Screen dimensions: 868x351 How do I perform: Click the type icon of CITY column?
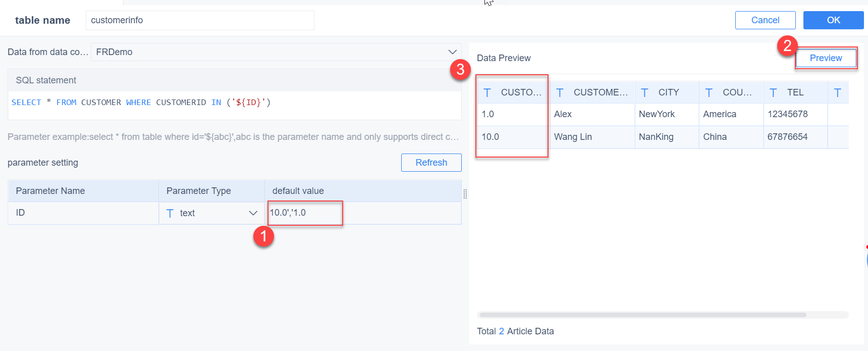pyautogui.click(x=644, y=92)
